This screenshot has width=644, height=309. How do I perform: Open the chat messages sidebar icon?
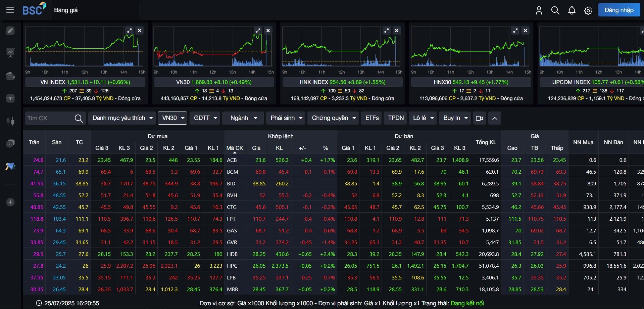[x=10, y=144]
